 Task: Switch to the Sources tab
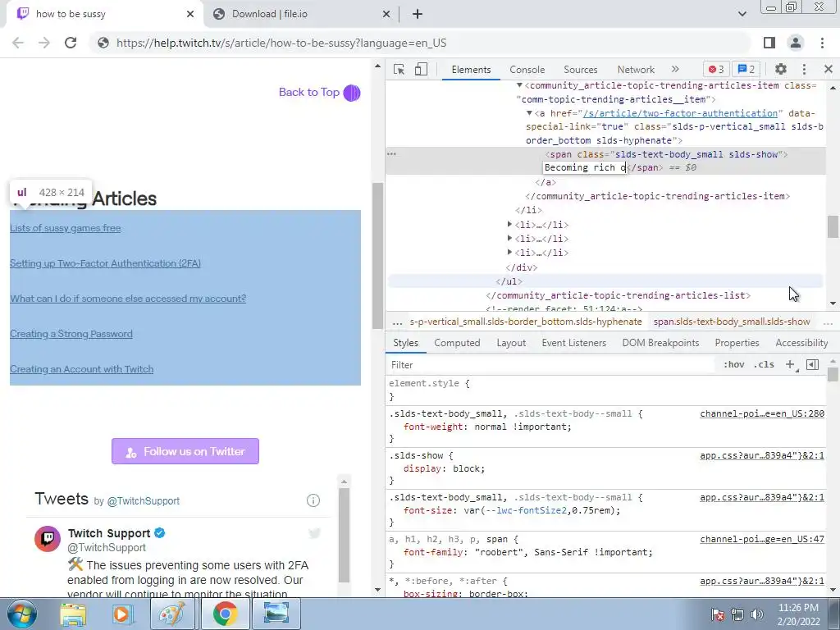click(580, 70)
